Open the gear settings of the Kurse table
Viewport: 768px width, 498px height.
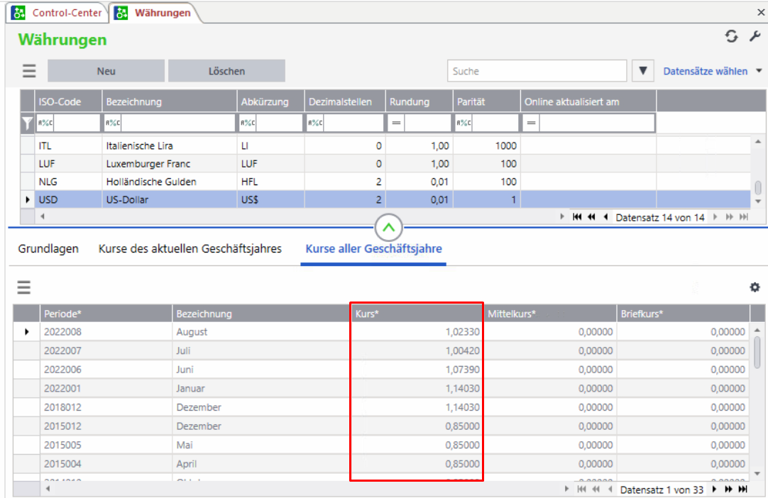(755, 287)
